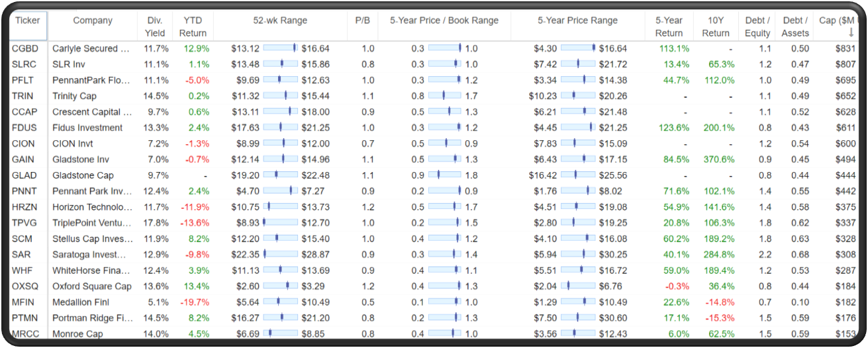Select the CGBD ticker cell
This screenshot has width=868, height=348.
click(x=25, y=48)
